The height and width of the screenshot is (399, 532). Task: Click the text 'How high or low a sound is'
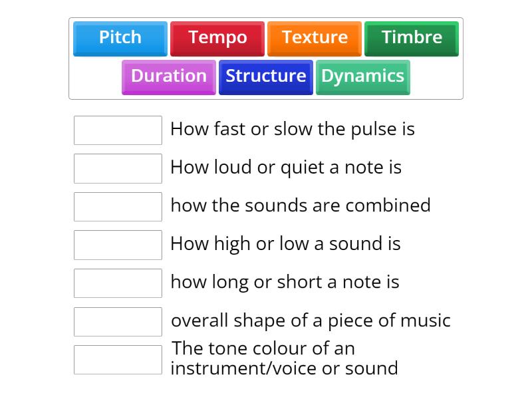(286, 244)
